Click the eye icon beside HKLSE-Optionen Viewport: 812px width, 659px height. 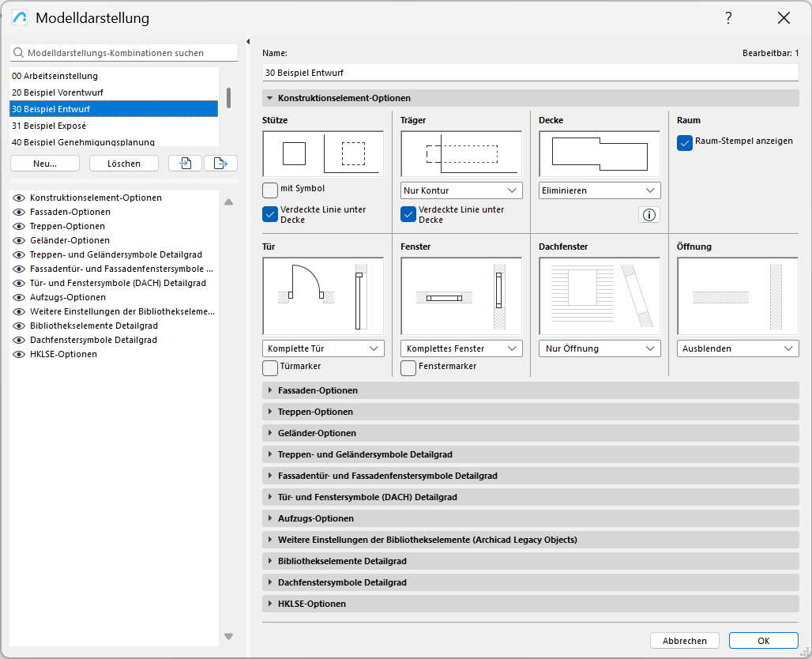(x=18, y=354)
